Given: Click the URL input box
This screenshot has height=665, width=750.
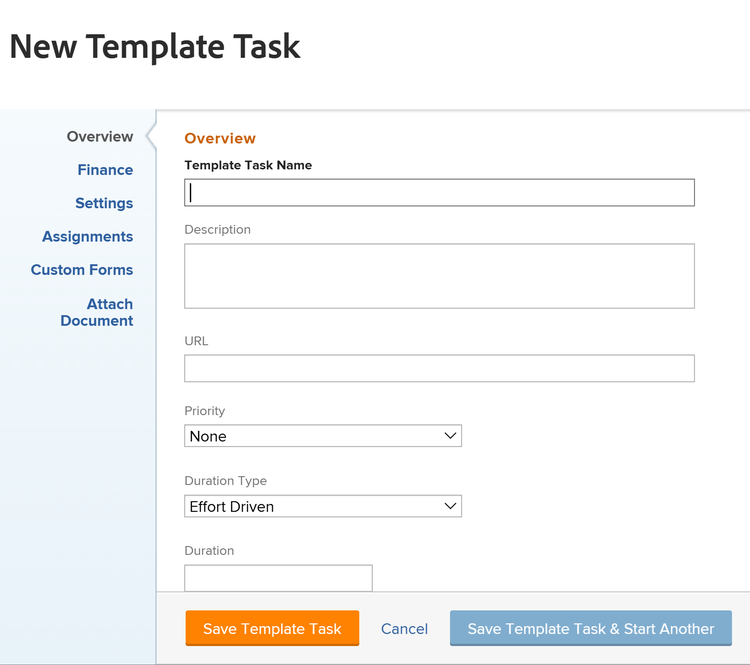Looking at the screenshot, I should tap(439, 368).
